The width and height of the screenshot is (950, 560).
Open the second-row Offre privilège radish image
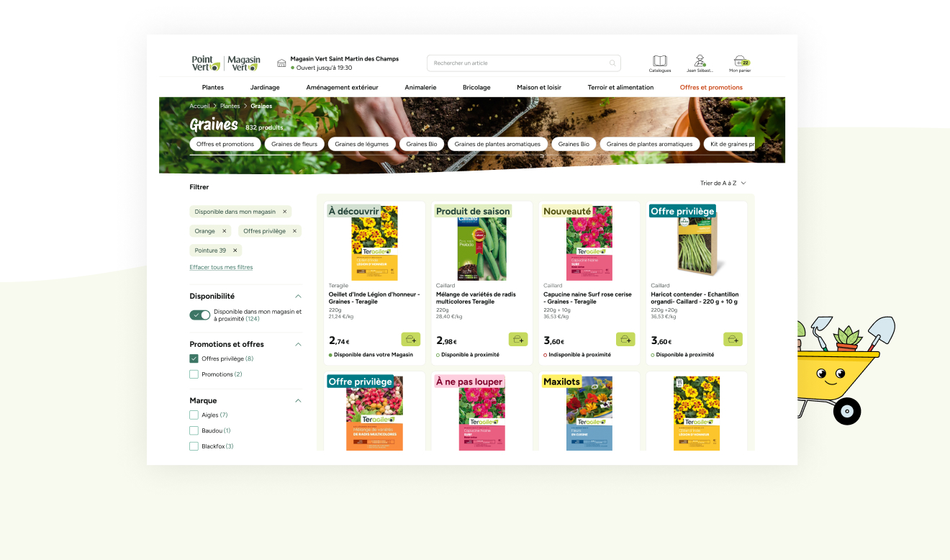[x=374, y=413]
